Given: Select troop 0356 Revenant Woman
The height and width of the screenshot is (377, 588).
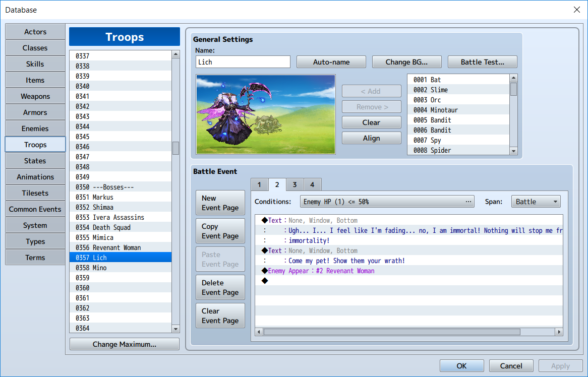Looking at the screenshot, I should click(121, 247).
